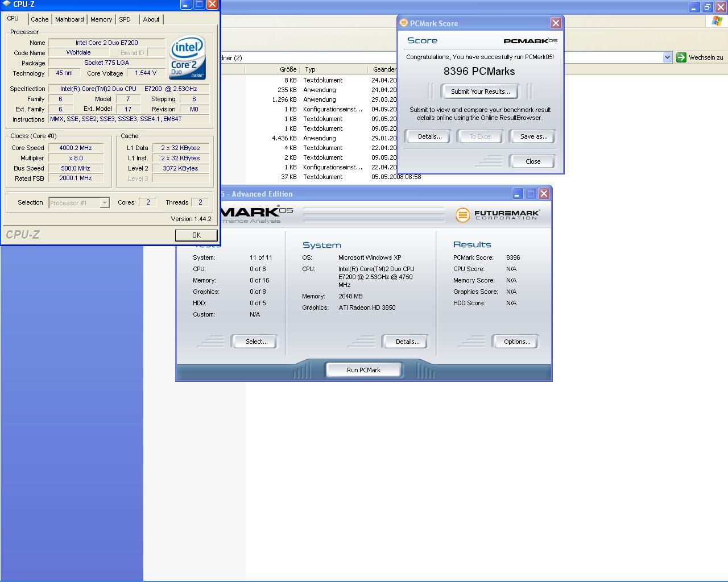
Task: Minimize the PCMark05 Advanced Edition window
Action: [x=517, y=194]
